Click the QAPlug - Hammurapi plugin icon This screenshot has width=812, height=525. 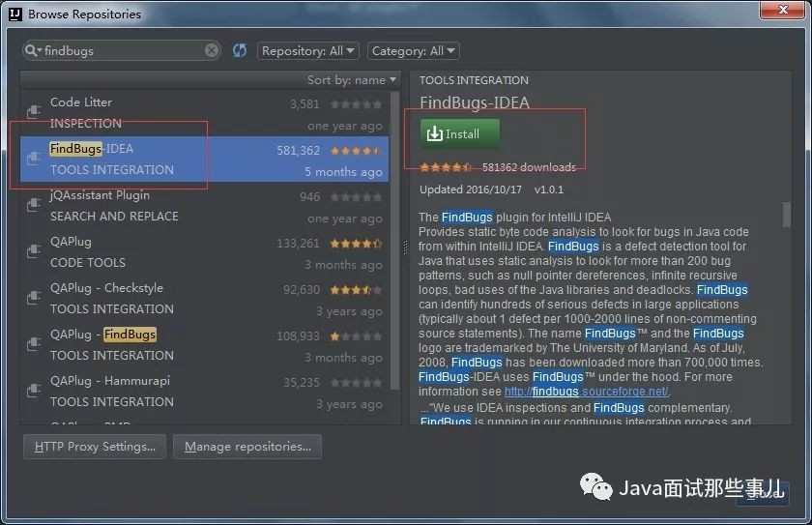[34, 390]
